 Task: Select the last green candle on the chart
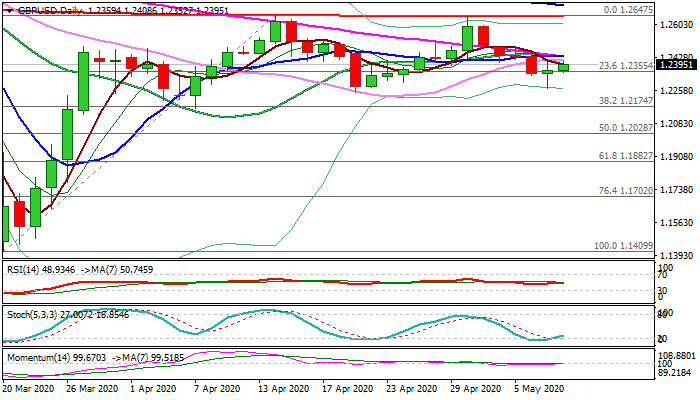click(563, 67)
